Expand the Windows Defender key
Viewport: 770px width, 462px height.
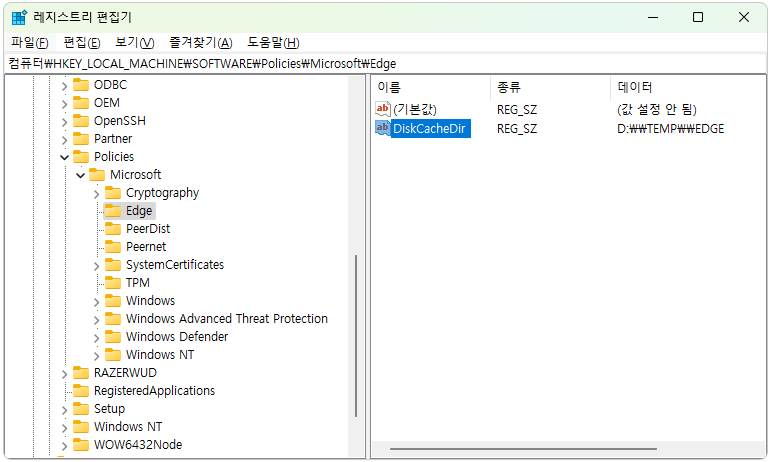[x=97, y=338]
